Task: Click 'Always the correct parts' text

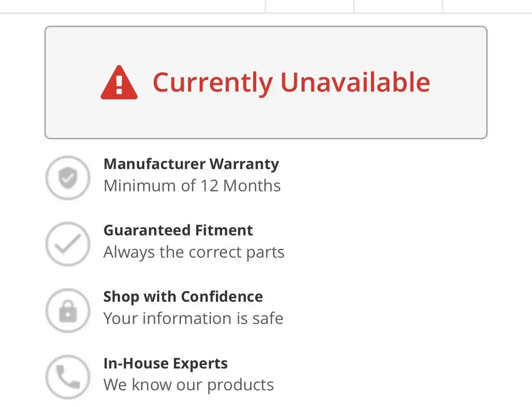Action: 194,252
